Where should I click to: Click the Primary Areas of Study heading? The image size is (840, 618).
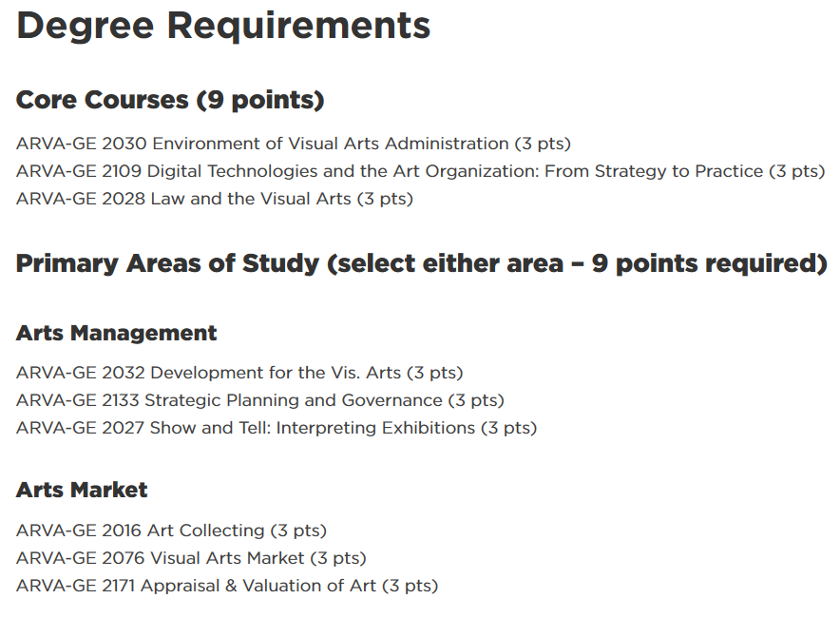point(422,263)
